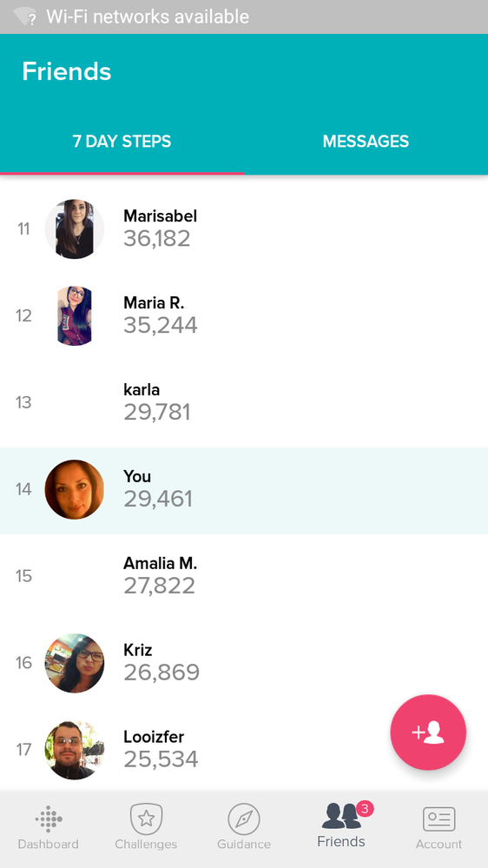Tap the Kriz name label
Viewport: 488px width, 868px height.
pos(138,650)
